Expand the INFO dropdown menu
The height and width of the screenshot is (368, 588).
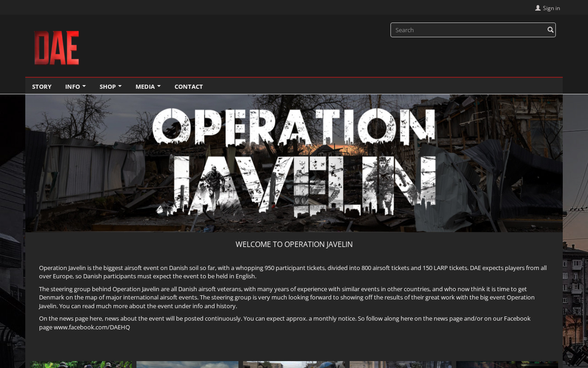(75, 86)
